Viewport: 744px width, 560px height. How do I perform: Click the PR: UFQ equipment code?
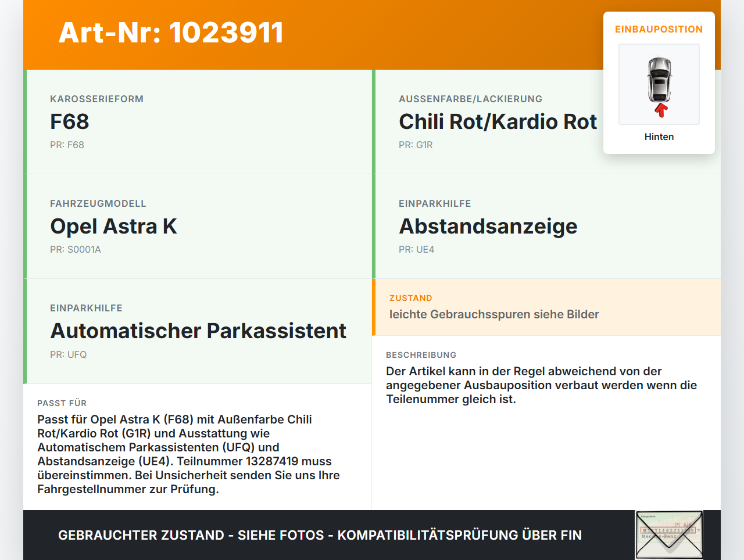click(68, 354)
